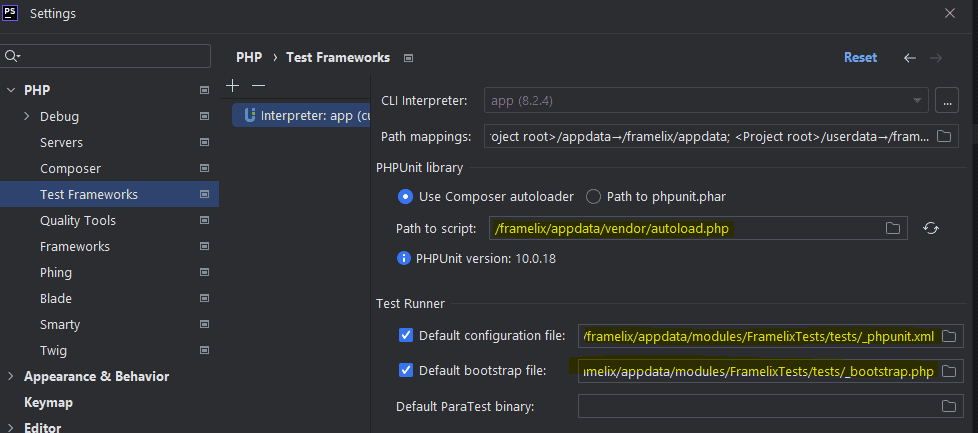The image size is (978, 433).
Task: Reset the settings changes
Action: pyautogui.click(x=860, y=57)
